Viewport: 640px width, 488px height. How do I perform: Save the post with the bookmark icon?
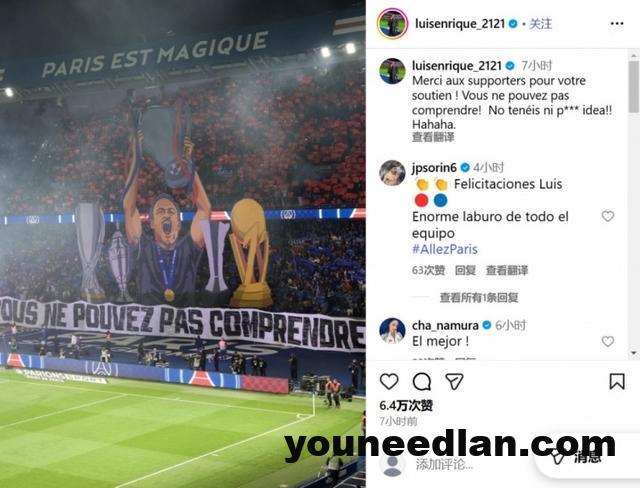[x=617, y=382]
